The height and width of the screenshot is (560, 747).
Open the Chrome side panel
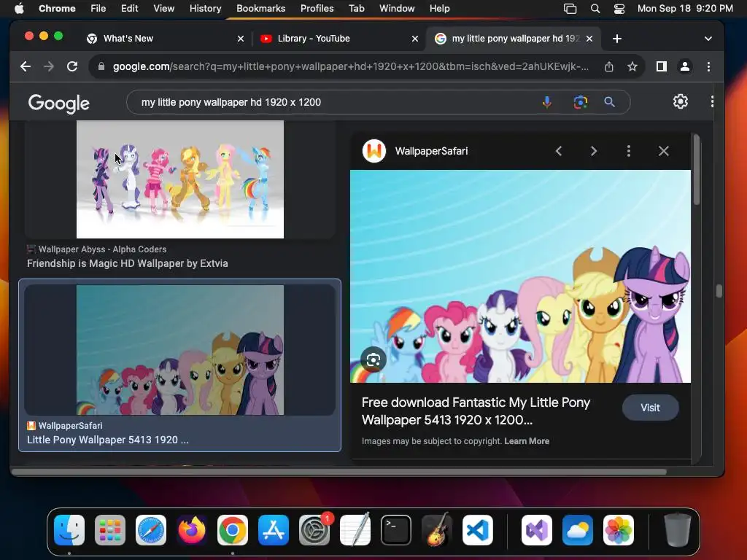(661, 66)
